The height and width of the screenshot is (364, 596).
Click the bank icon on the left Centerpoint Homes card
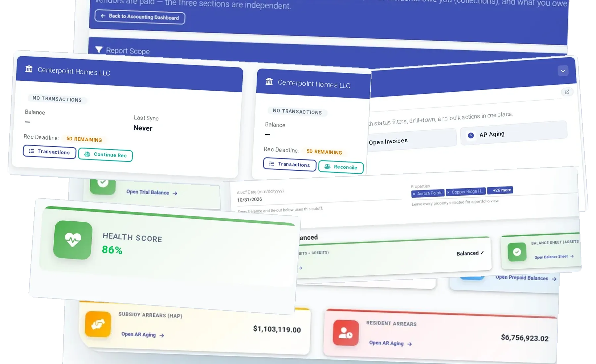click(29, 69)
